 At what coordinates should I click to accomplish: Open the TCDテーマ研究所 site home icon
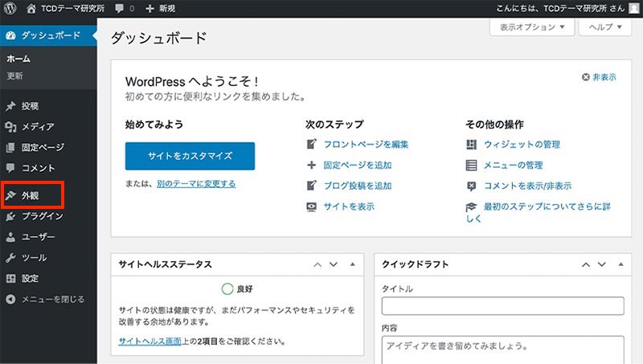click(31, 8)
